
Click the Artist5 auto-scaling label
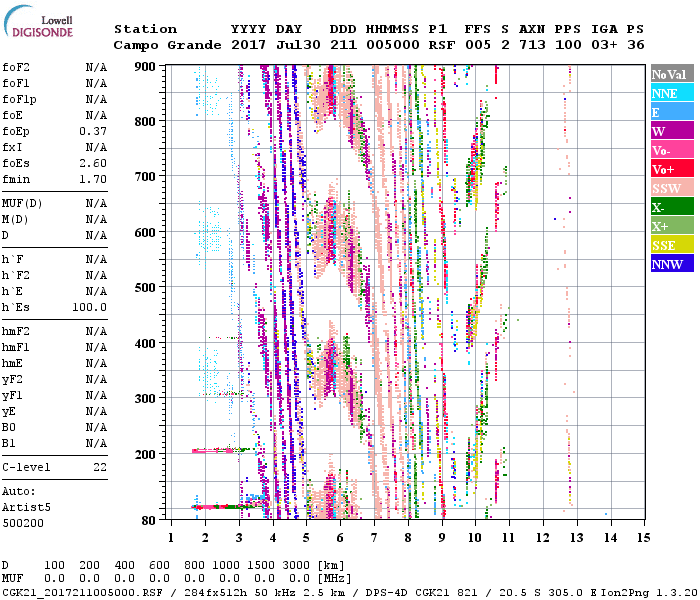(22, 507)
